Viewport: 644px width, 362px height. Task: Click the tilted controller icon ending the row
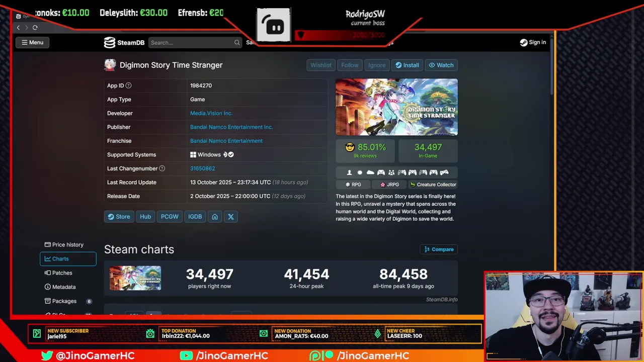point(444,172)
